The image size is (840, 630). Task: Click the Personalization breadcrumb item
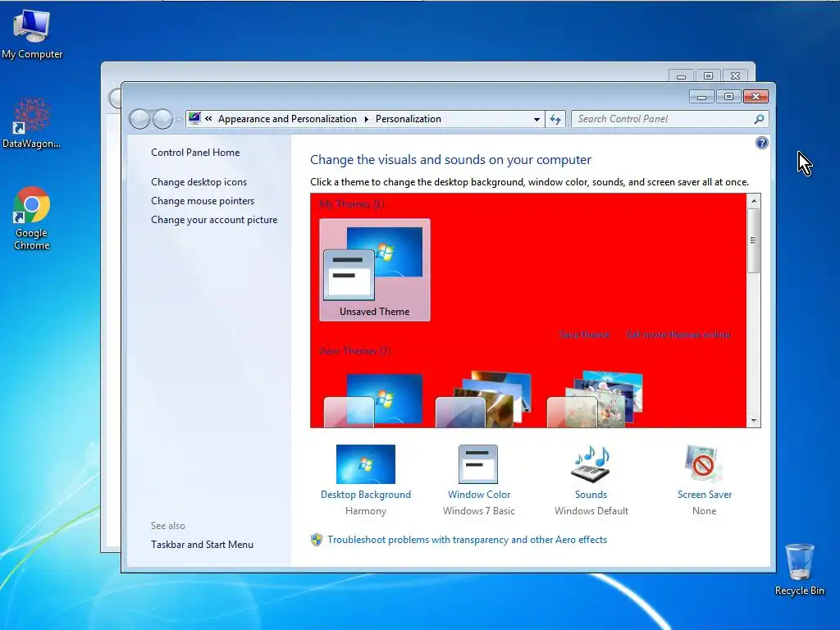409,119
